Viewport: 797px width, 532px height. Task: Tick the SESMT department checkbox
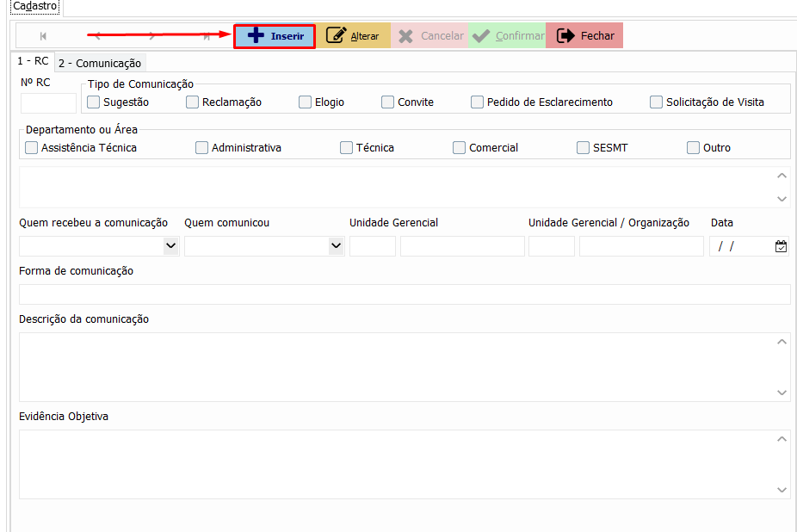pos(584,148)
